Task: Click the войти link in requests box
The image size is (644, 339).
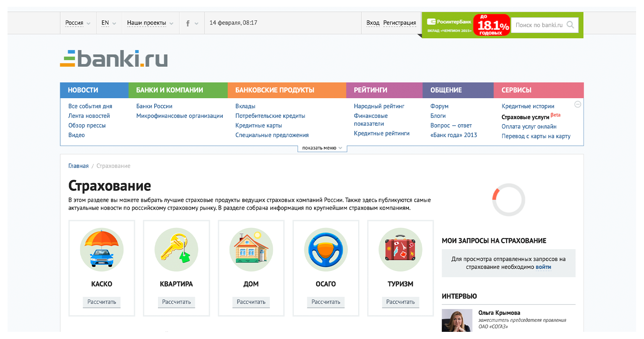Action: (x=543, y=267)
